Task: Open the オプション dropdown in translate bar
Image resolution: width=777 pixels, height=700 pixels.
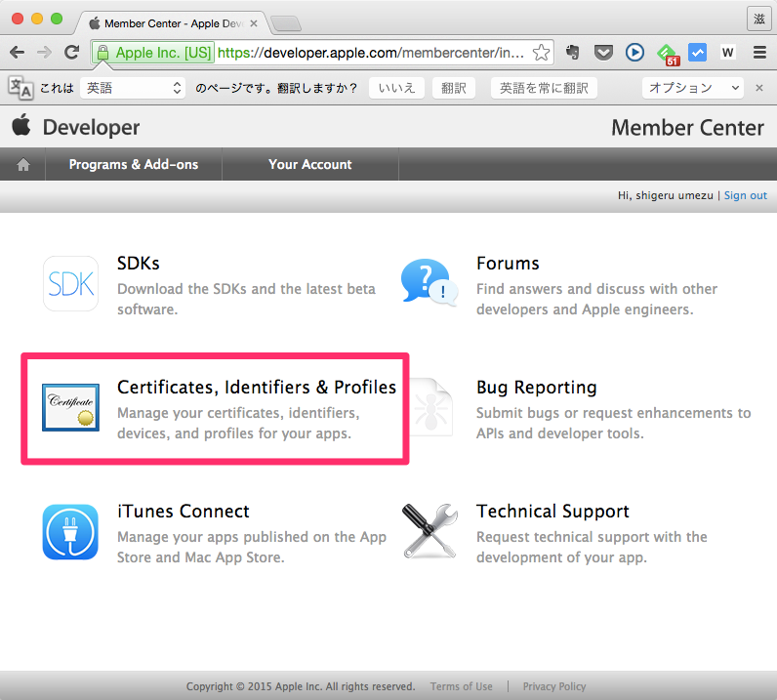Action: [x=694, y=88]
